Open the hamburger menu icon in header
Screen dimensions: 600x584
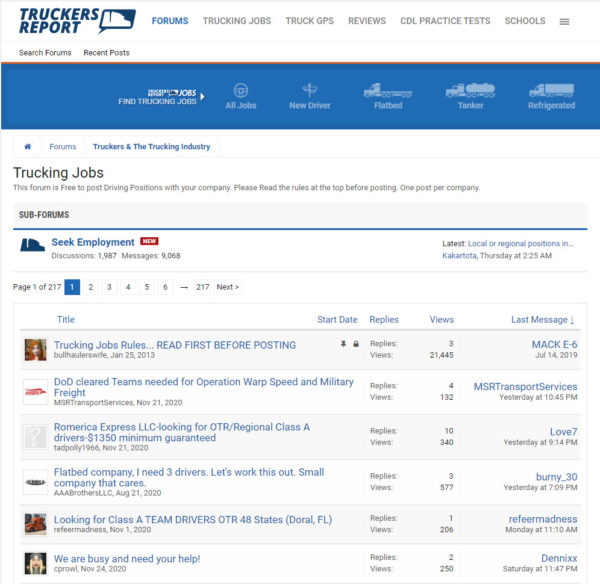564,21
